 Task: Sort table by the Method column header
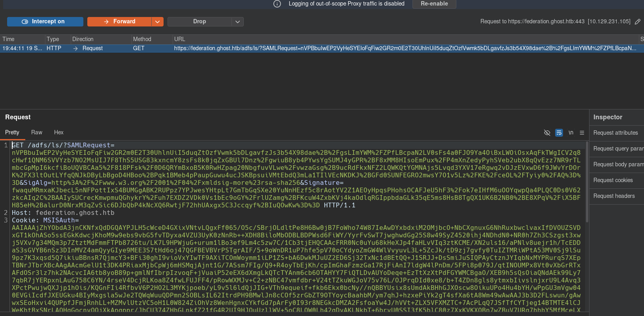152,39
